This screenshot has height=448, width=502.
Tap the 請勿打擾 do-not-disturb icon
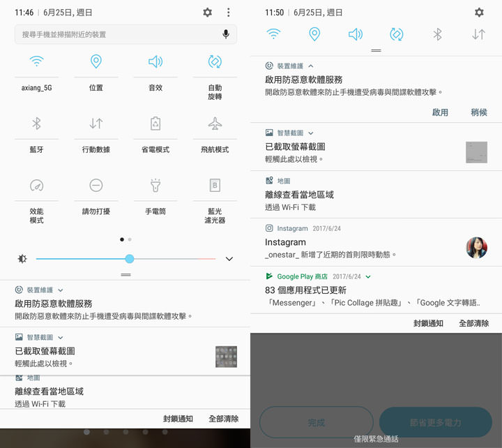(96, 185)
